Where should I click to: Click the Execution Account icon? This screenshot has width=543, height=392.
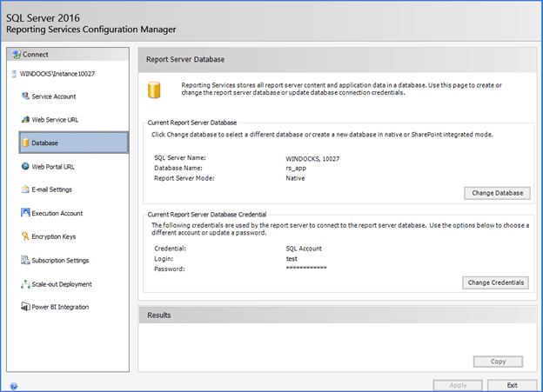[x=24, y=213]
